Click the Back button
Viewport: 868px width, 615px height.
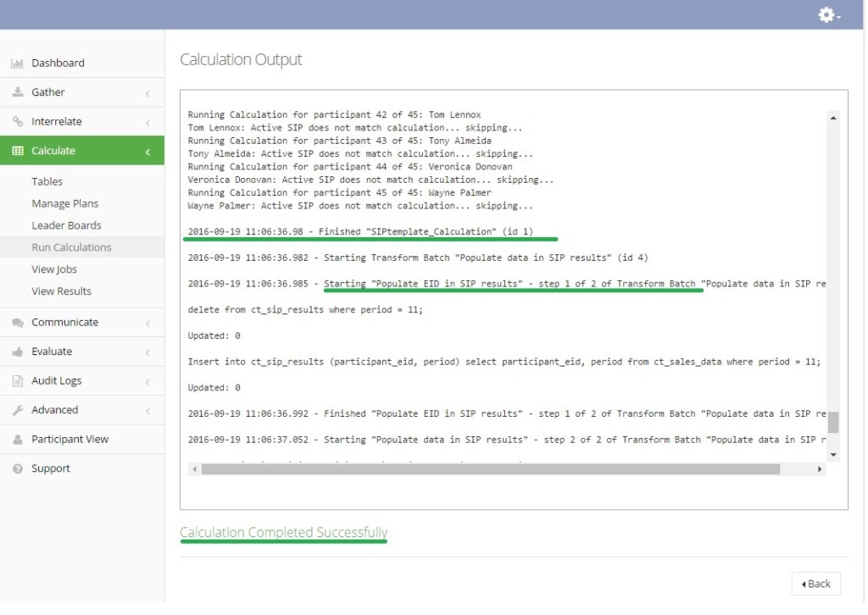(816, 584)
